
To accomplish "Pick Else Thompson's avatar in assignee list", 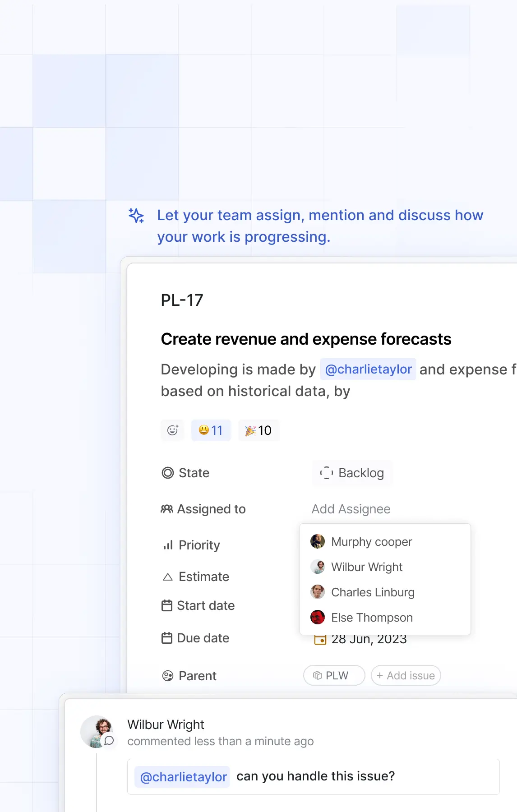I will coord(318,617).
